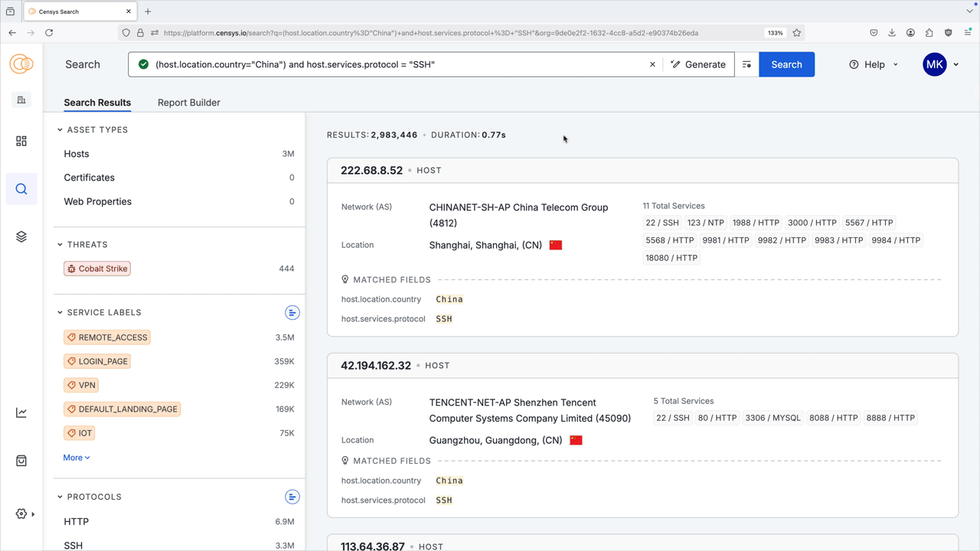Click the green query valid checkmark icon
This screenshot has height=551, width=980.
[143, 64]
